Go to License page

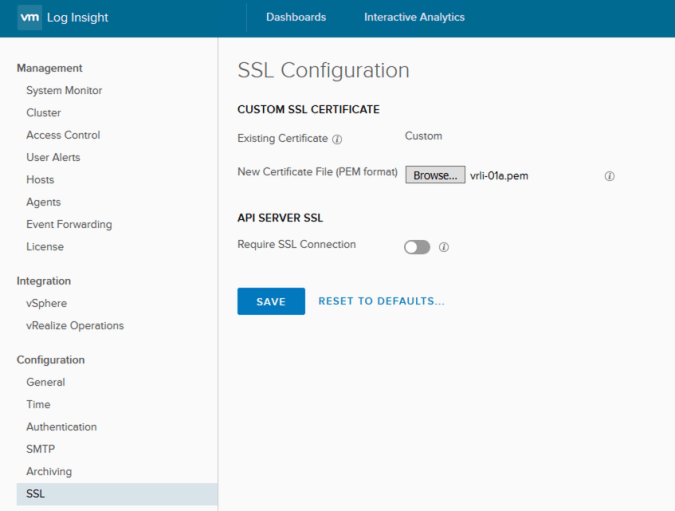(x=45, y=247)
